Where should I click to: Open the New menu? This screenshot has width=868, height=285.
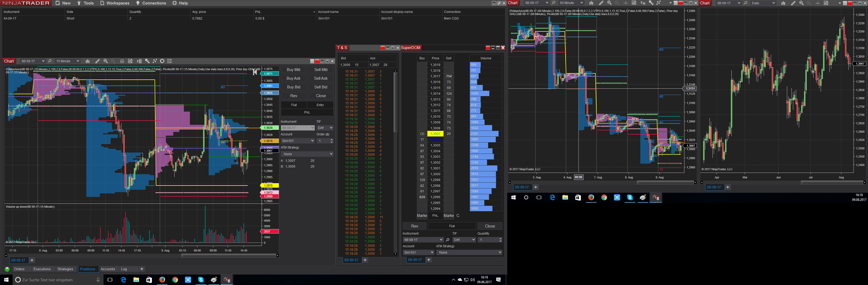pos(63,3)
